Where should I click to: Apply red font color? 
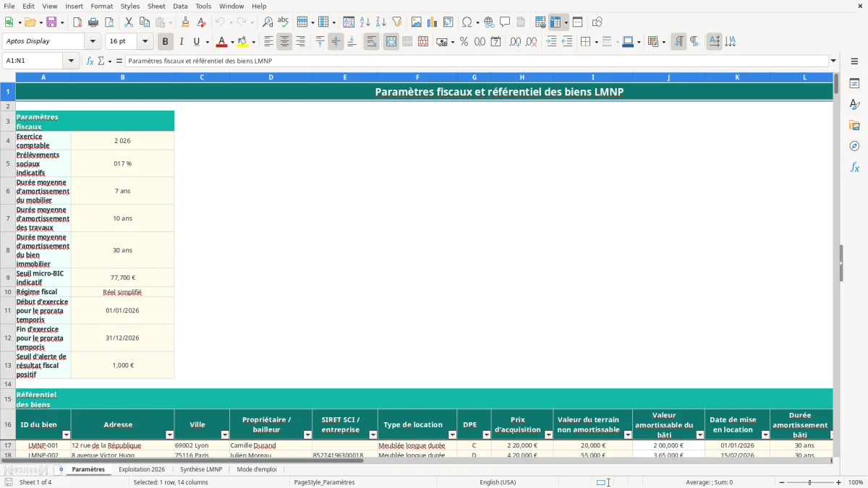(x=221, y=42)
